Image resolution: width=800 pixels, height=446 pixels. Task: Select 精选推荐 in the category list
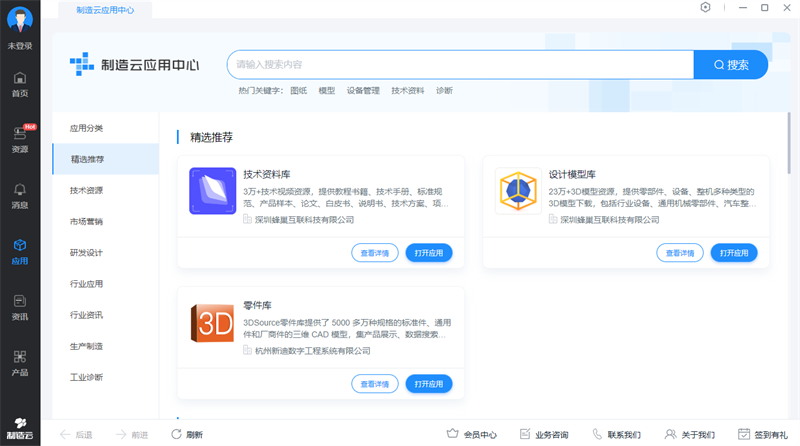(x=106, y=159)
